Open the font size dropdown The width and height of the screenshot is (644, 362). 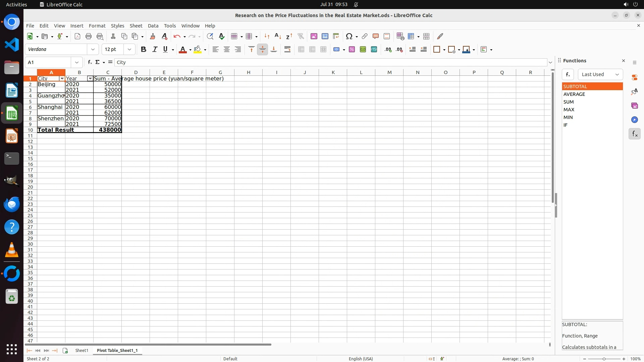(129, 50)
